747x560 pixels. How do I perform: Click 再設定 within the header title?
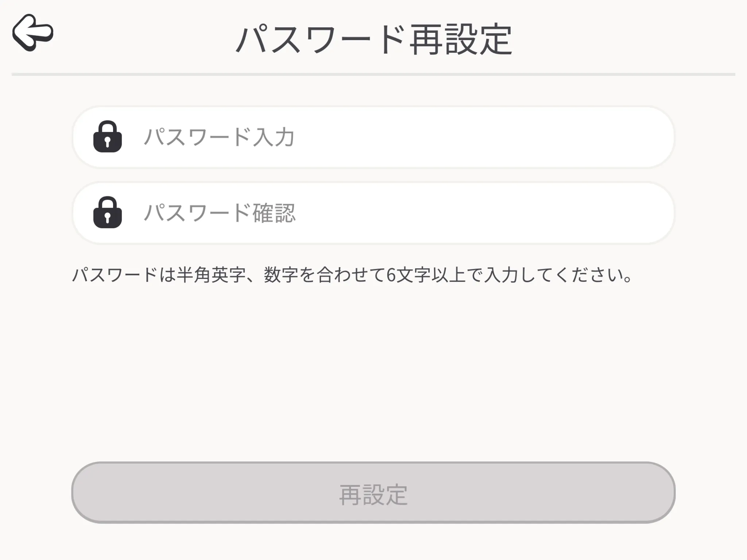[x=461, y=39]
